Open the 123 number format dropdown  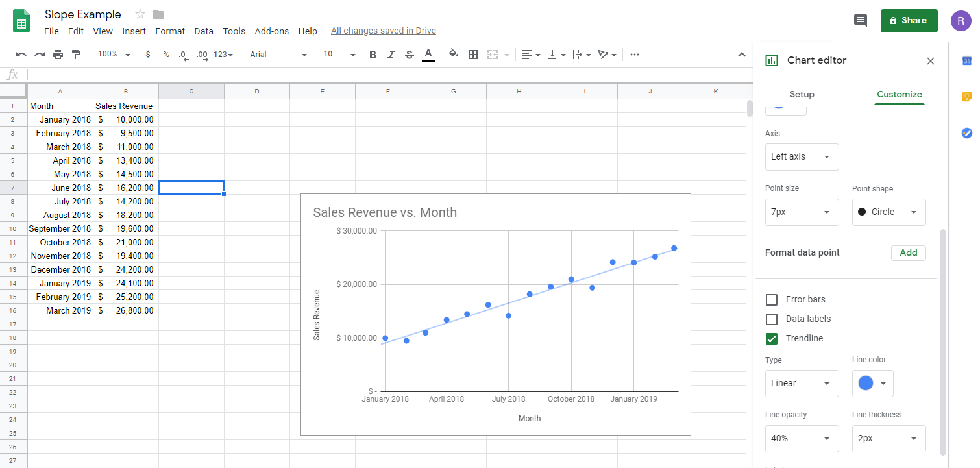pos(223,55)
